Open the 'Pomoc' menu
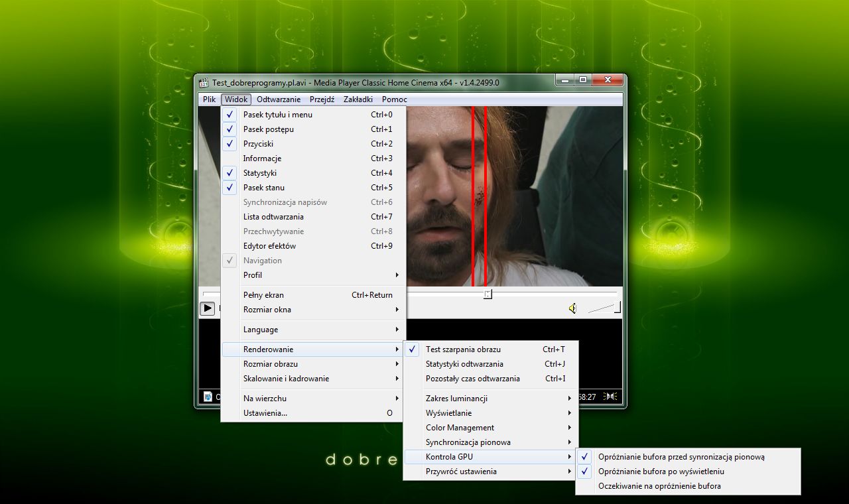This screenshot has width=849, height=504. 395,99
